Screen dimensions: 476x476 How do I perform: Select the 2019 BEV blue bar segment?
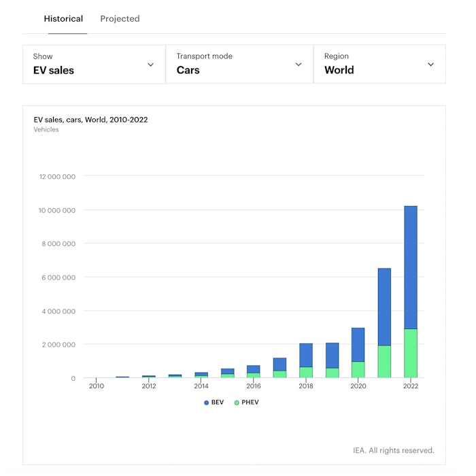[332, 356]
